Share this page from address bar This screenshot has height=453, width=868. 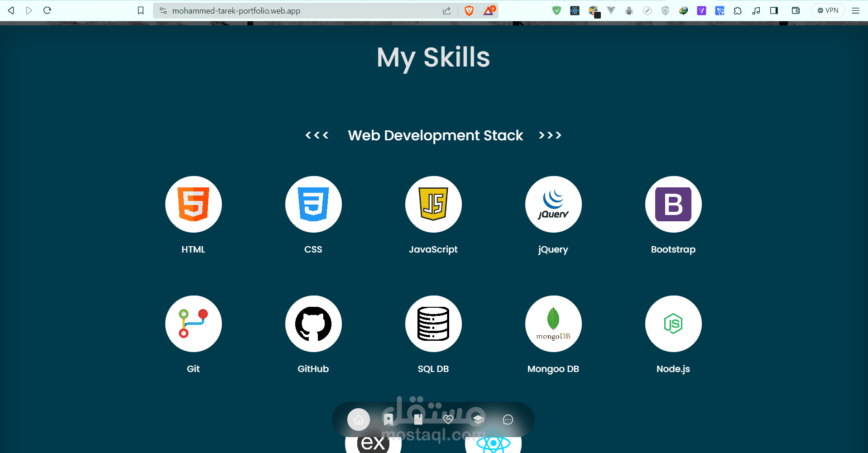point(447,10)
